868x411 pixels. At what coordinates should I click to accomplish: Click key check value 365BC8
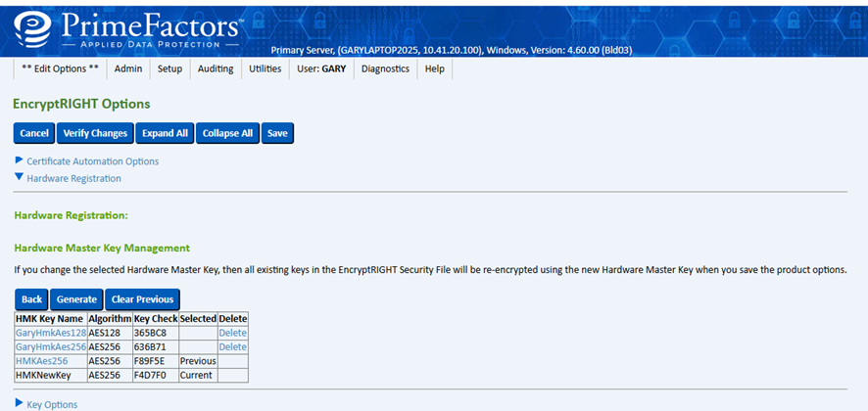pyautogui.click(x=156, y=333)
